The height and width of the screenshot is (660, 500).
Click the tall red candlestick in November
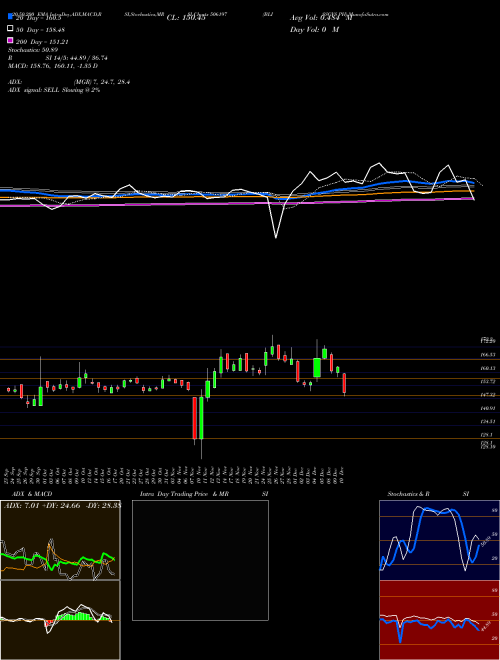pyautogui.click(x=194, y=418)
